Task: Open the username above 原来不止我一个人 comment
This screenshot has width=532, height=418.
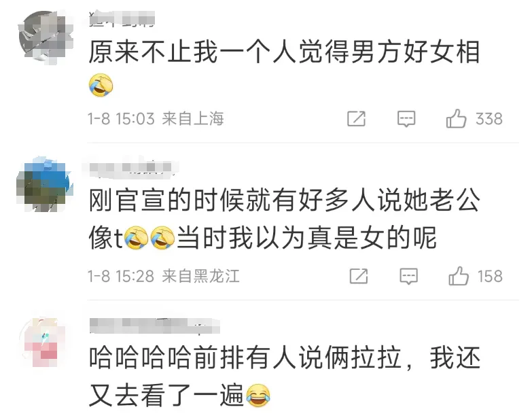Action: 122,18
